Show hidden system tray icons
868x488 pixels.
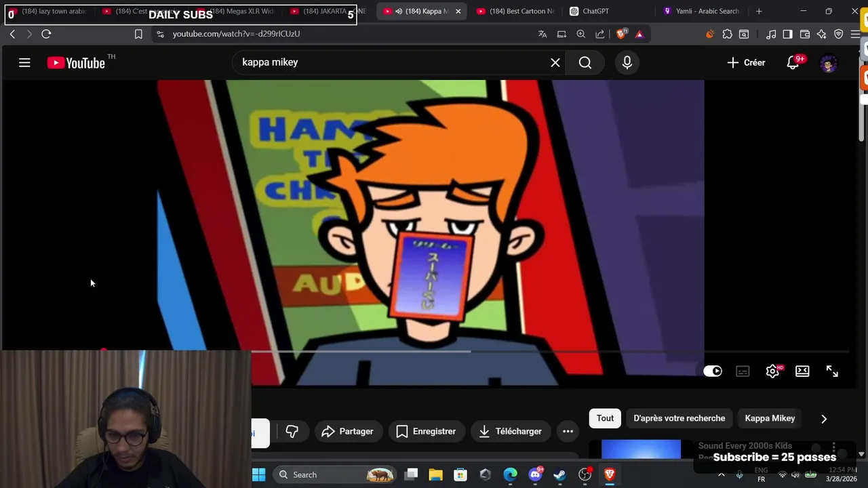click(722, 474)
